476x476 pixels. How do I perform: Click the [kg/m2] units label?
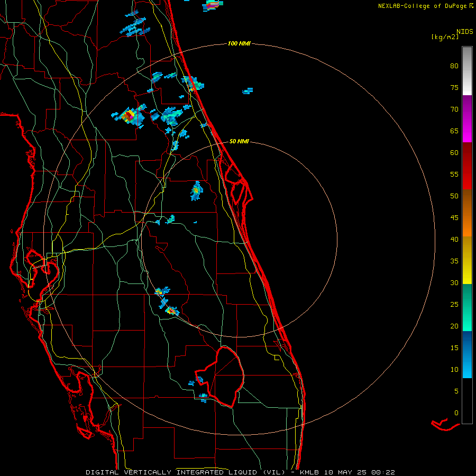(445, 37)
